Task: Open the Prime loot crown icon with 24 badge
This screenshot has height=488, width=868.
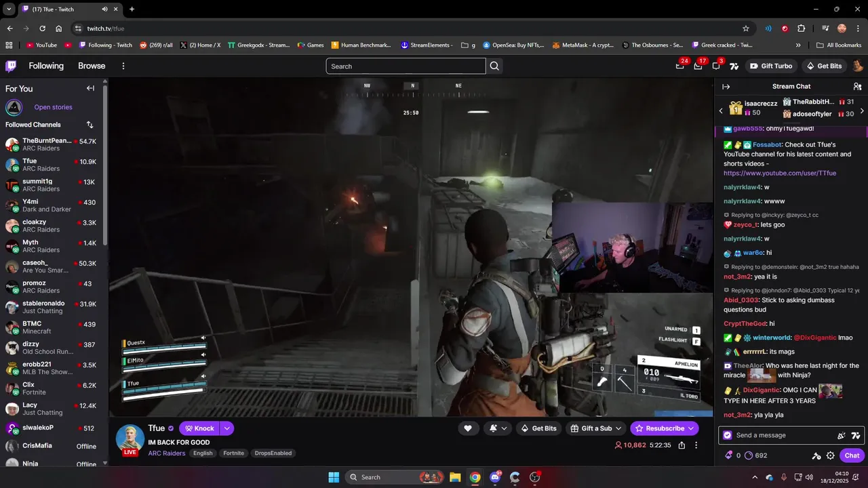Action: (x=680, y=66)
